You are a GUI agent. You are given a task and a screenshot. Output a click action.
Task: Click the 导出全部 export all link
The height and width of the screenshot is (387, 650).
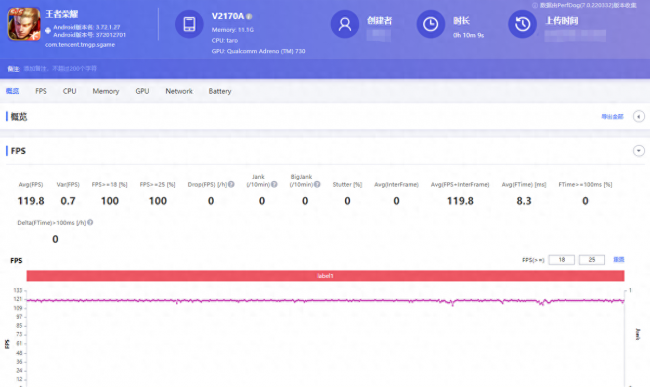coord(612,117)
